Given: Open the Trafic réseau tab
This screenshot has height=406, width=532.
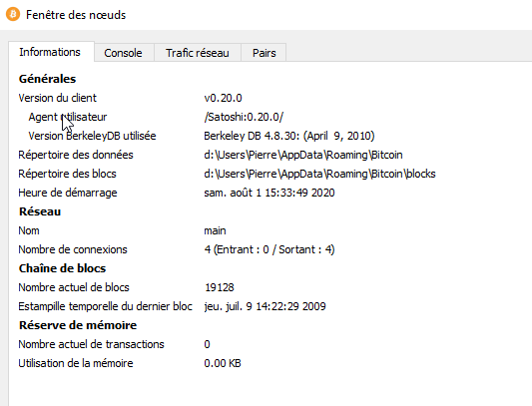Looking at the screenshot, I should (198, 53).
